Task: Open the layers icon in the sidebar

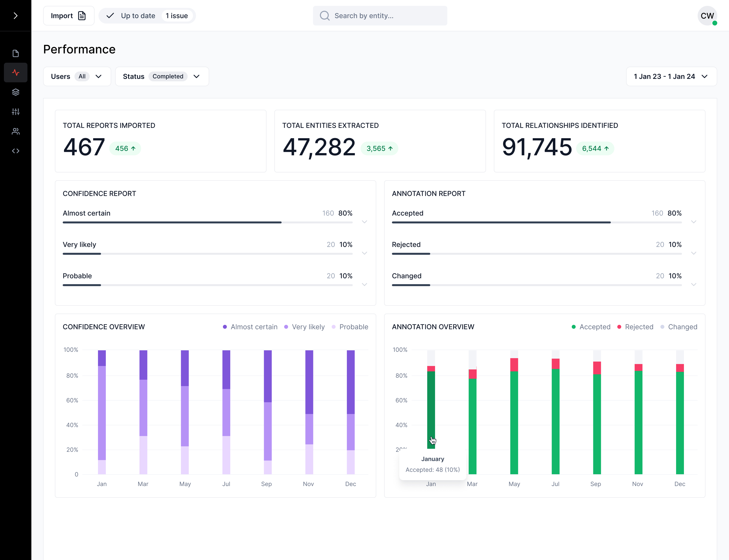Action: click(15, 92)
